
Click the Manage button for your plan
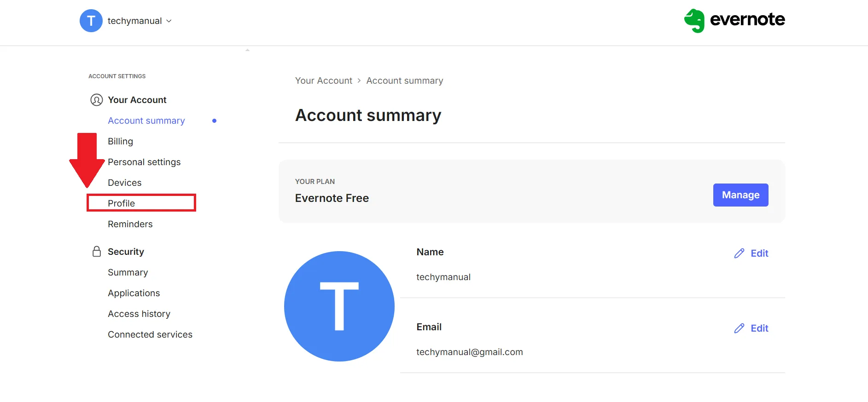[740, 195]
